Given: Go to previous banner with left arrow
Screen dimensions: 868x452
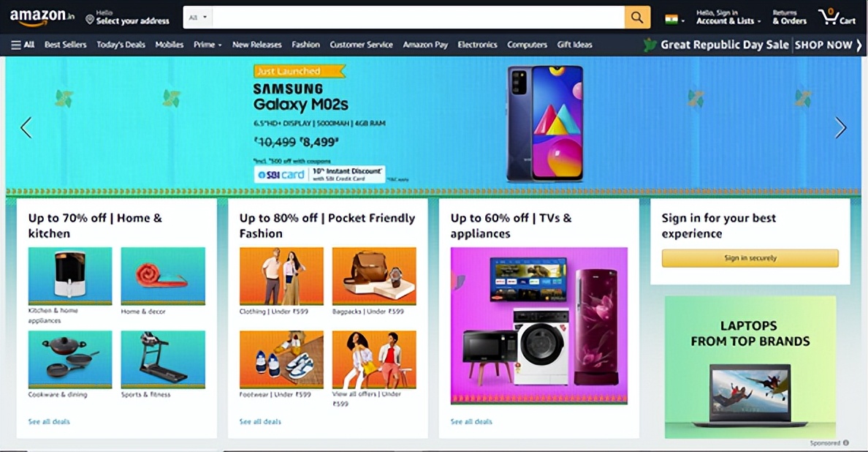Looking at the screenshot, I should (26, 128).
